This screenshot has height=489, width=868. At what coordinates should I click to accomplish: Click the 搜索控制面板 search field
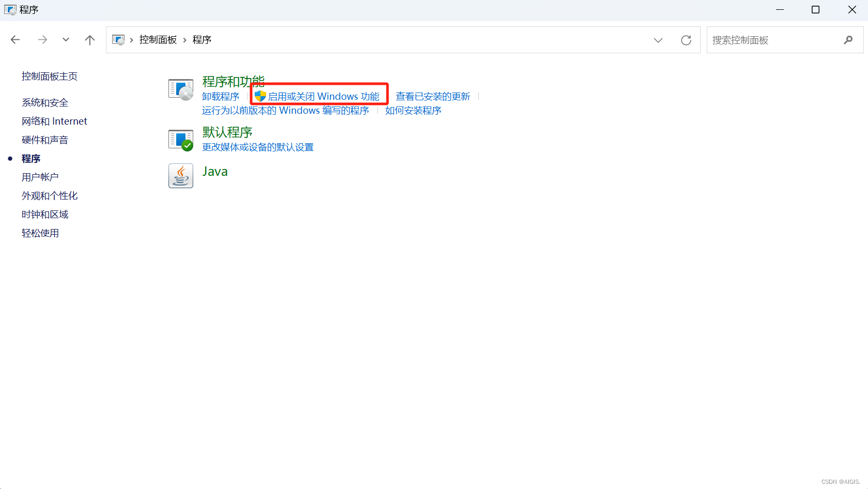point(785,40)
